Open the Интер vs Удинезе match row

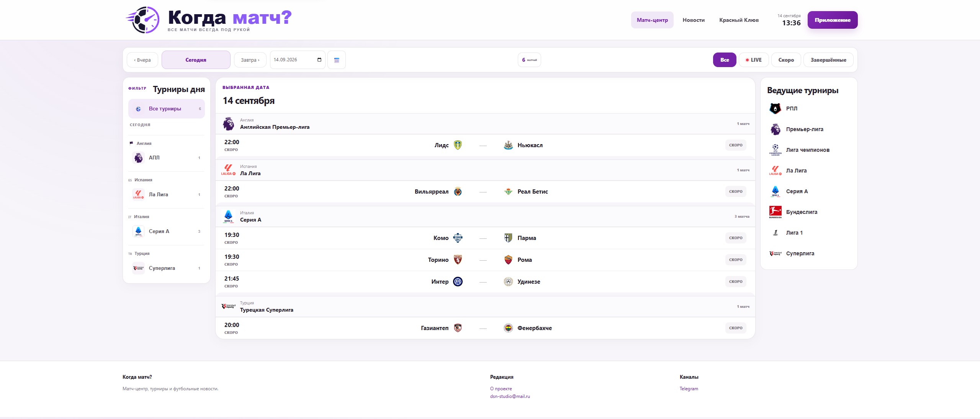(x=485, y=282)
